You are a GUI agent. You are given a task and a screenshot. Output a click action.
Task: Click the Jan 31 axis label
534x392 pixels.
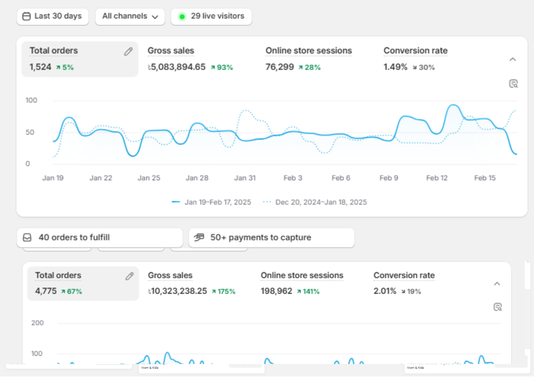click(245, 178)
